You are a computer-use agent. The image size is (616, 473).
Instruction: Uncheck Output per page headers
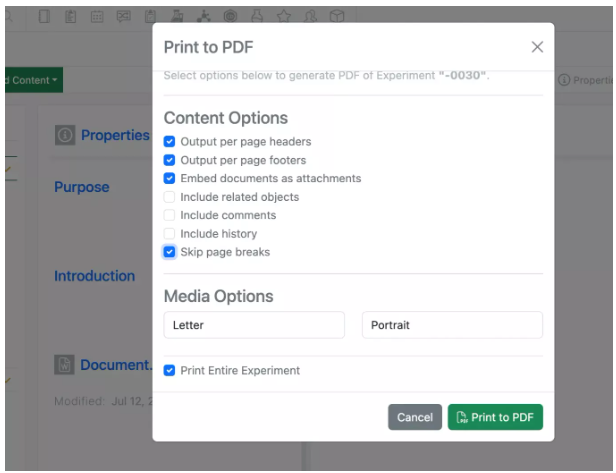pyautogui.click(x=170, y=142)
